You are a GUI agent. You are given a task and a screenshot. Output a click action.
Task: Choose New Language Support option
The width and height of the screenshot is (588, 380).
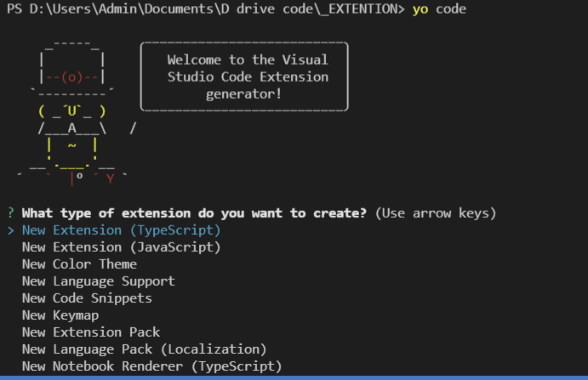pos(98,281)
